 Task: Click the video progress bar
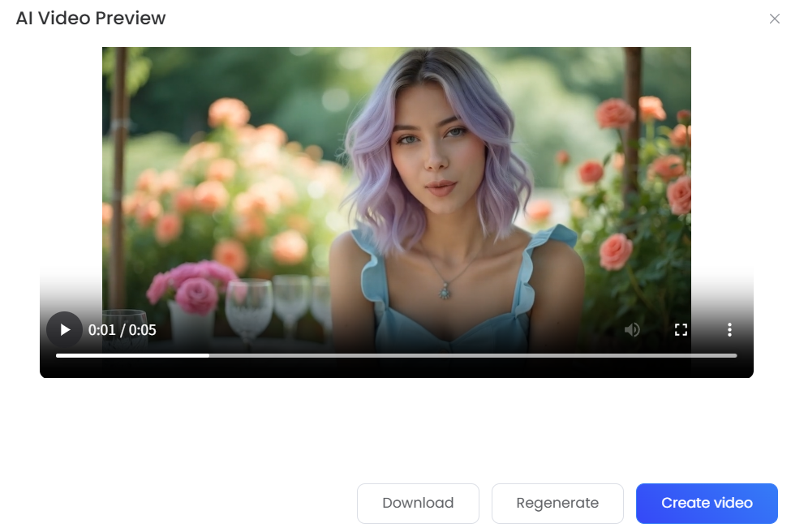click(396, 355)
